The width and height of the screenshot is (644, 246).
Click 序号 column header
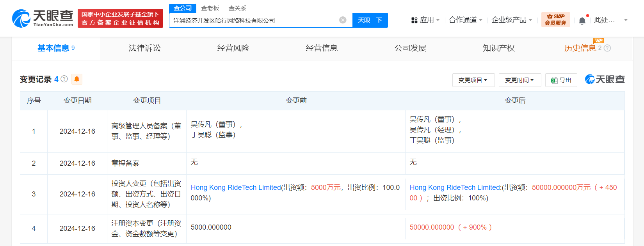34,101
